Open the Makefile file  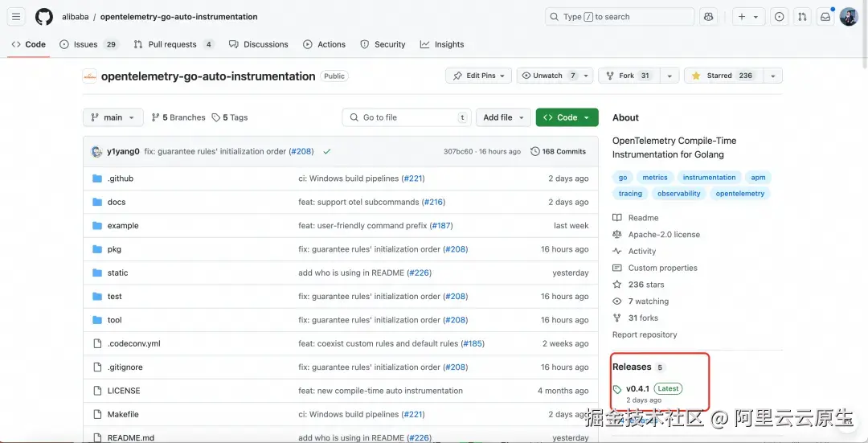pyautogui.click(x=123, y=414)
